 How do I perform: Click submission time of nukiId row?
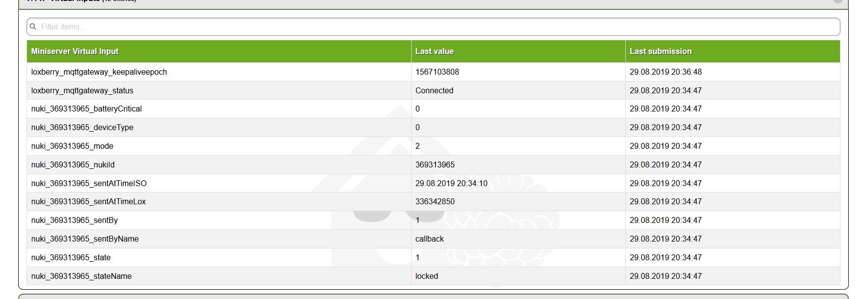(x=666, y=164)
